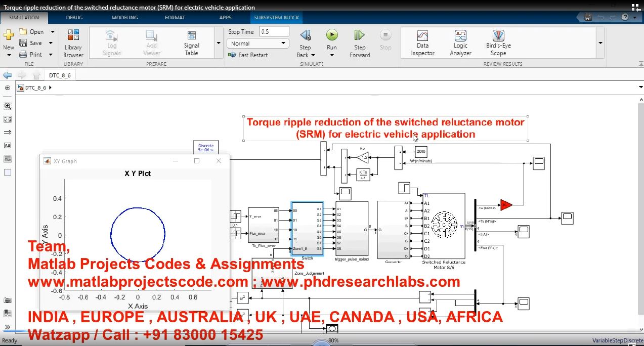This screenshot has height=346, width=644.
Task: Switch to the FORMAT ribbon tab
Action: coord(175,17)
